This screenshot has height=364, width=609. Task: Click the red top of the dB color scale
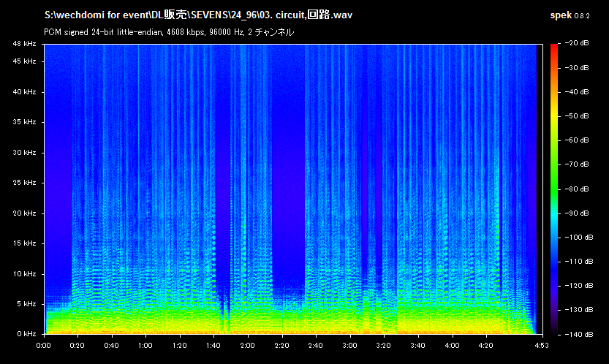[x=554, y=48]
